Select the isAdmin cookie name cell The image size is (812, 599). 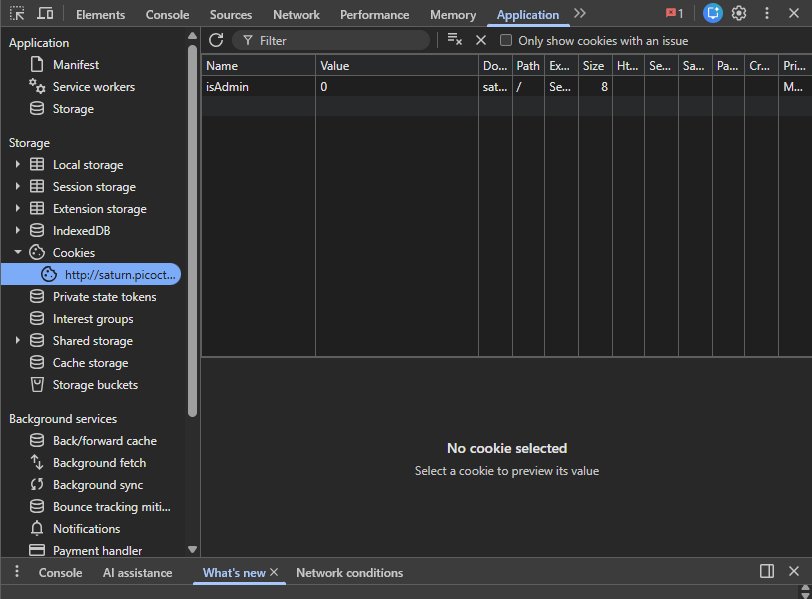click(258, 86)
